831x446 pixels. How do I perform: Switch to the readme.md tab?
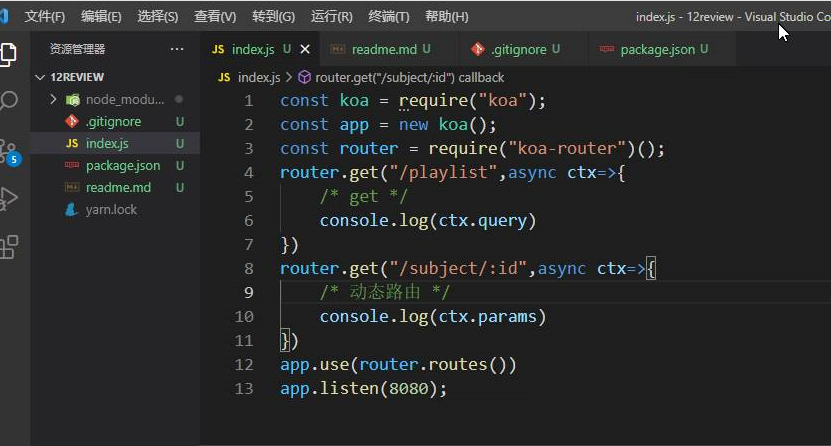(389, 49)
